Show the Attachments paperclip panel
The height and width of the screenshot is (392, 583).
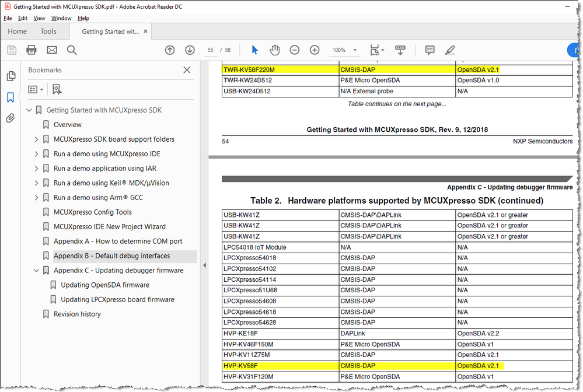[x=11, y=118]
